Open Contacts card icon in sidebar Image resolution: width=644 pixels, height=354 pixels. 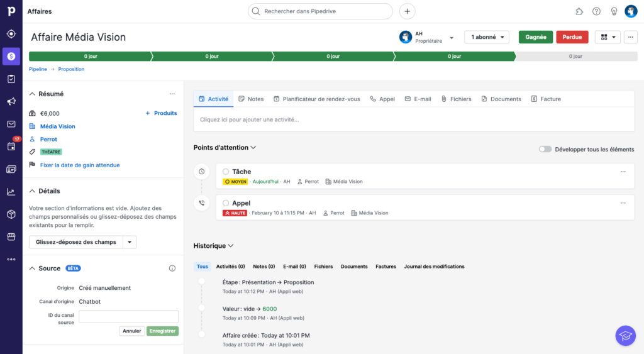point(11,169)
